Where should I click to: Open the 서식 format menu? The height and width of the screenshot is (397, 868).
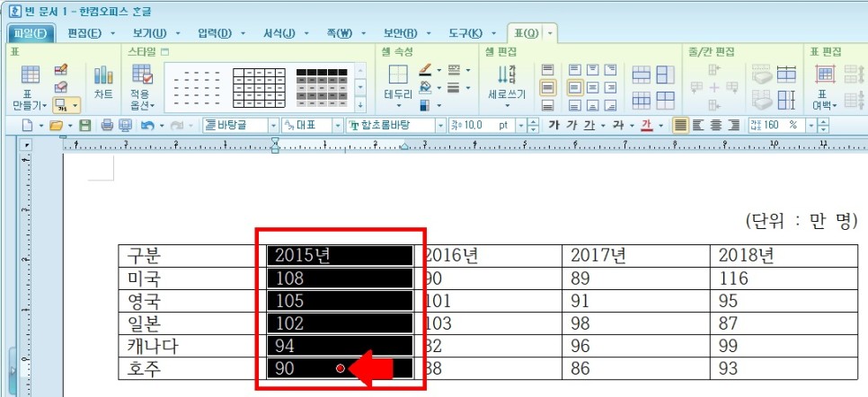(x=279, y=33)
